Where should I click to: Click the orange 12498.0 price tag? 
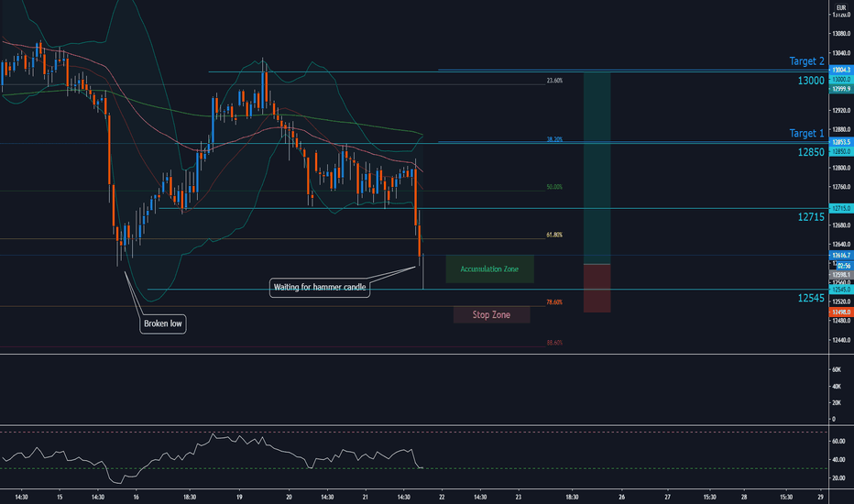pyautogui.click(x=841, y=312)
